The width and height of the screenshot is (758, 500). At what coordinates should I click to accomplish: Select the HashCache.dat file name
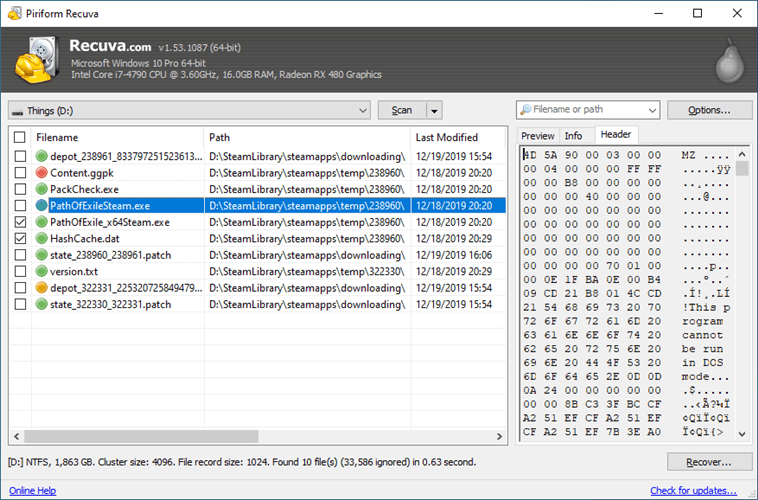pyautogui.click(x=85, y=238)
